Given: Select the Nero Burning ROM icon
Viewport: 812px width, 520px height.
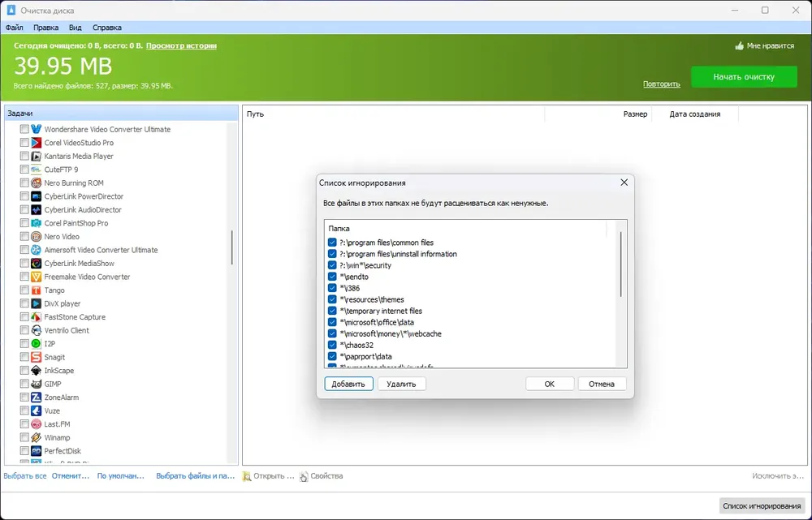Looking at the screenshot, I should 36,183.
